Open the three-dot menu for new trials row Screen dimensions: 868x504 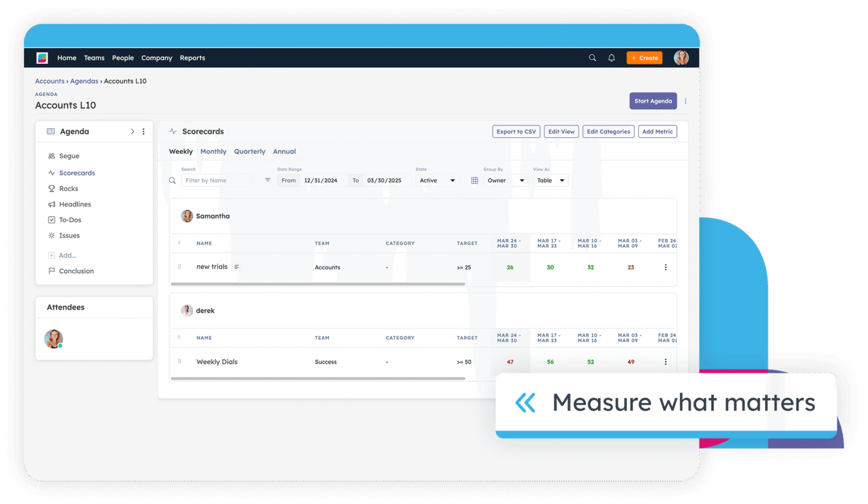[x=665, y=267]
